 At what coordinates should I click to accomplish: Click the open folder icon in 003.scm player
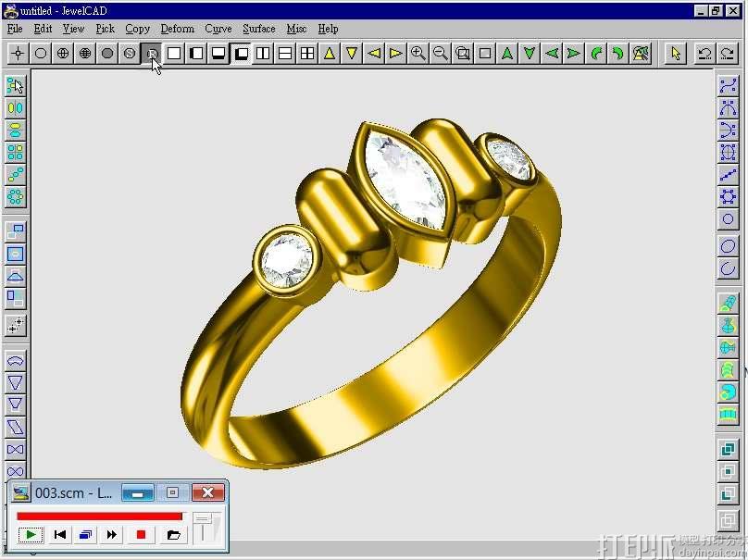[x=174, y=534]
